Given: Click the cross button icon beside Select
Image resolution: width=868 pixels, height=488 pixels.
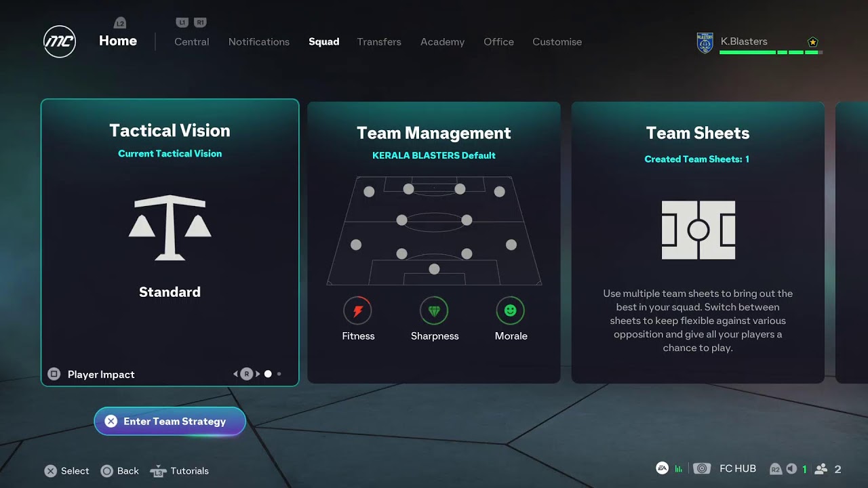Looking at the screenshot, I should tap(50, 471).
